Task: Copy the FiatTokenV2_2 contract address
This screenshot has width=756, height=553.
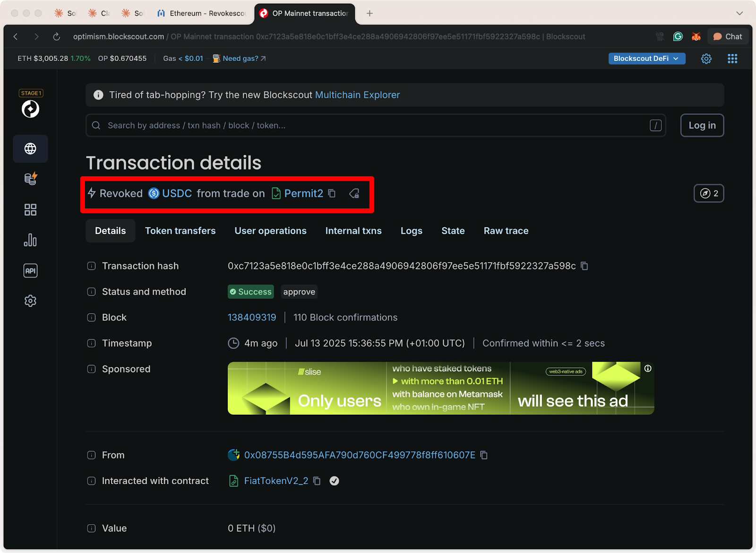Action: (317, 481)
